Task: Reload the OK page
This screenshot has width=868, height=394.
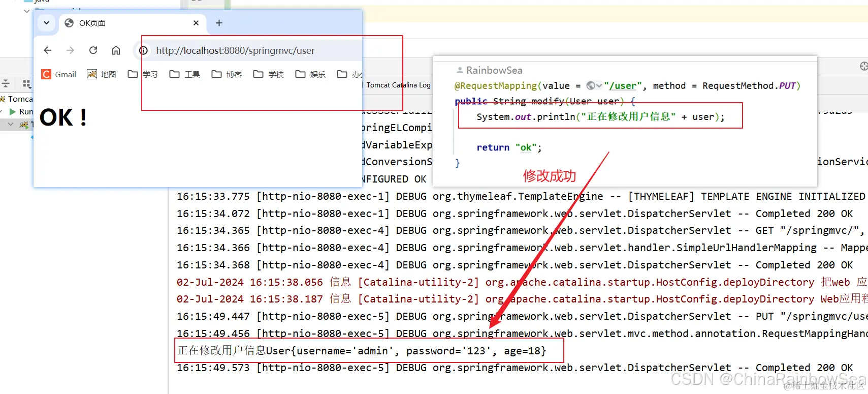Action: [x=93, y=50]
